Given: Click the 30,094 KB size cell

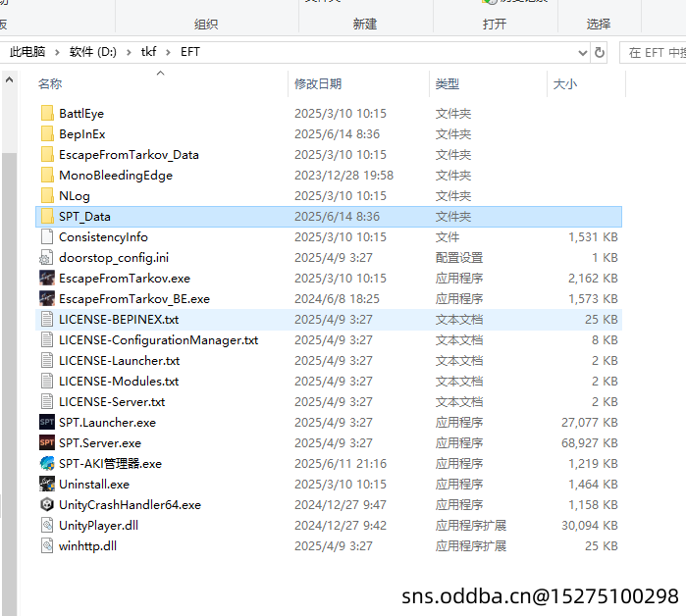Looking at the screenshot, I should click(589, 525).
